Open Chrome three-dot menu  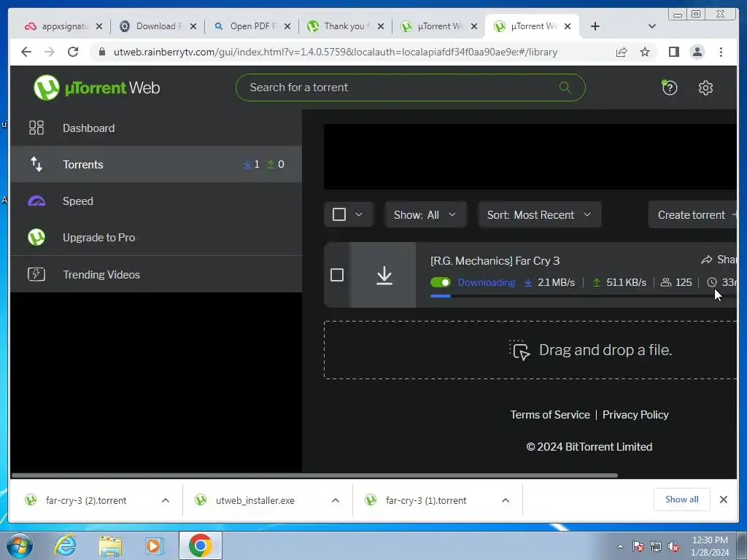(721, 52)
